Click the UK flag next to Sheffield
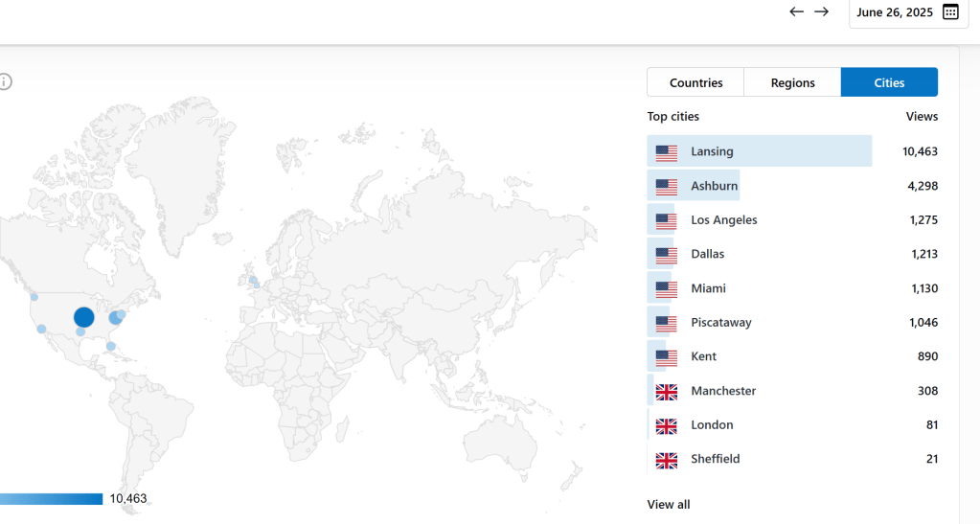This screenshot has width=980, height=524. pos(667,460)
